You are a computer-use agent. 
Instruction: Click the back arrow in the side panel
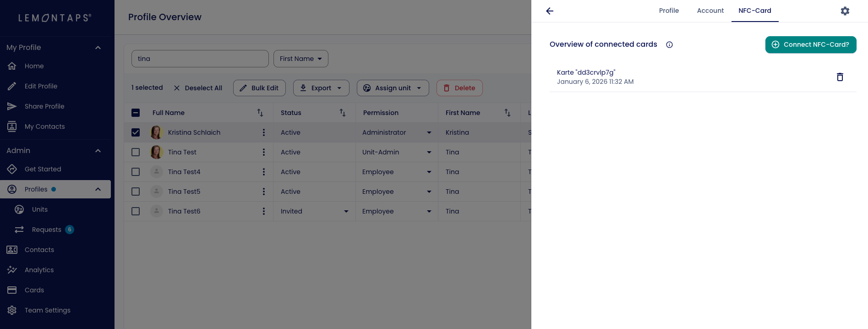point(550,11)
